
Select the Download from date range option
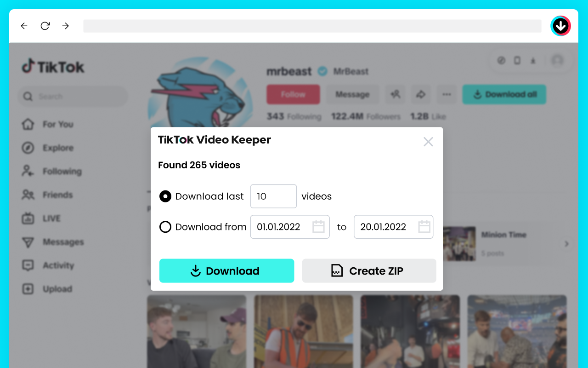pyautogui.click(x=165, y=227)
